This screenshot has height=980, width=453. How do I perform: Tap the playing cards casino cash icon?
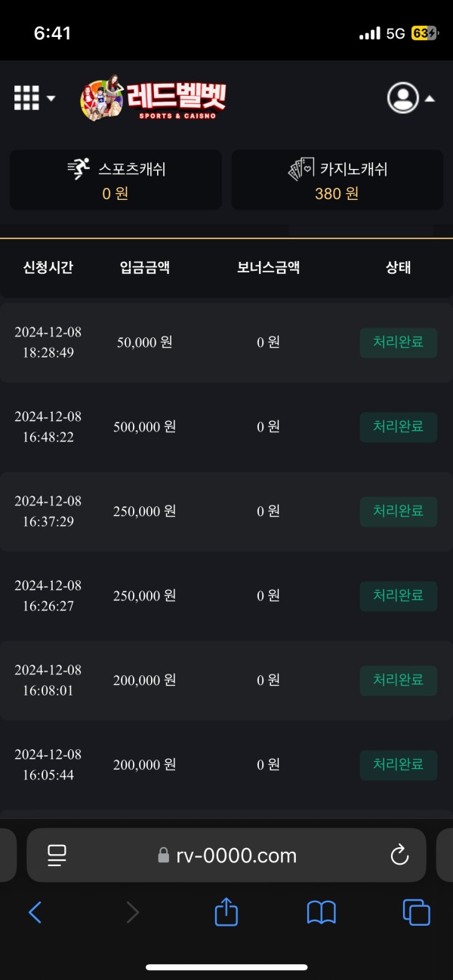point(300,169)
